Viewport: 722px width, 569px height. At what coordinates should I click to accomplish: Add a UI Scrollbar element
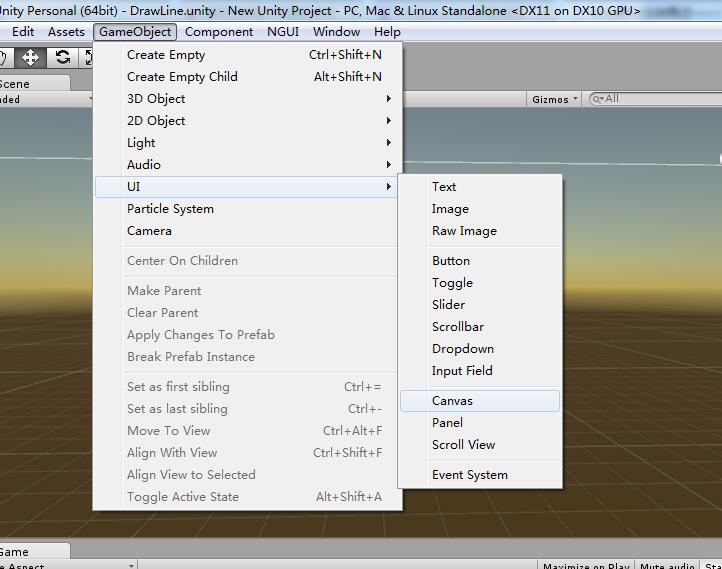point(480,327)
